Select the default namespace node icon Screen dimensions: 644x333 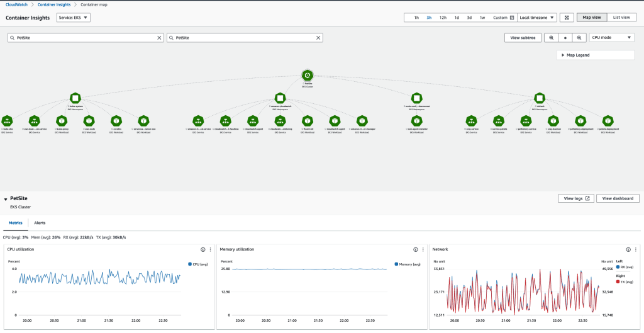click(540, 98)
